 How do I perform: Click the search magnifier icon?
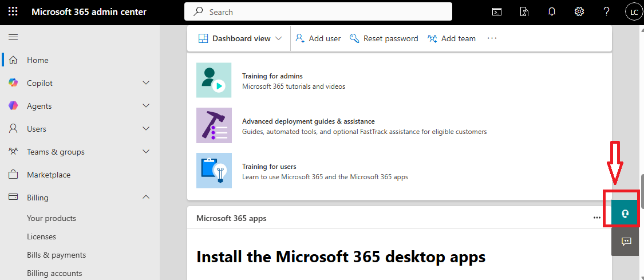199,12
